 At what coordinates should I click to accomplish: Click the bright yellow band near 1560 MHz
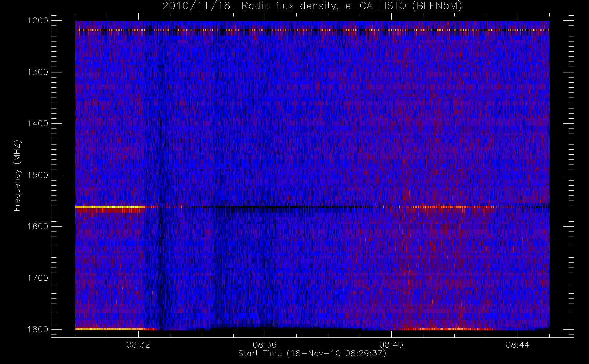pos(110,207)
